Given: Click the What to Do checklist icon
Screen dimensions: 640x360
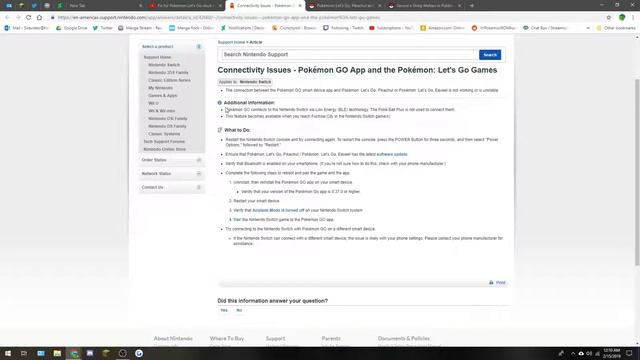Looking at the screenshot, I should 220,130.
